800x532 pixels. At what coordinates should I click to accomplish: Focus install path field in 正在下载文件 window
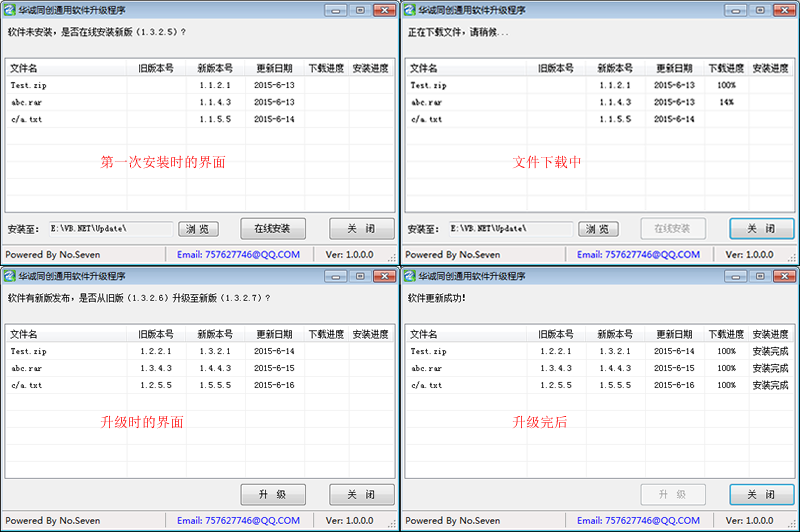click(511, 229)
